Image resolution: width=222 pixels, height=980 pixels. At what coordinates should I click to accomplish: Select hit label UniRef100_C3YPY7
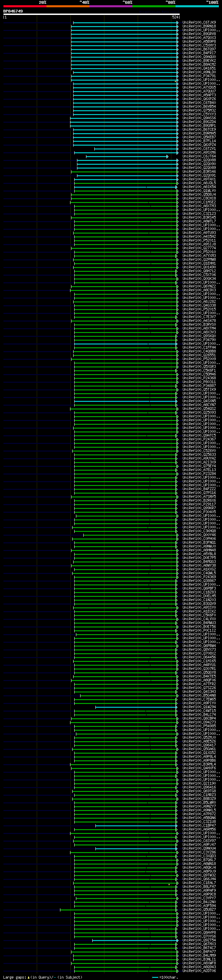[x=199, y=898]
